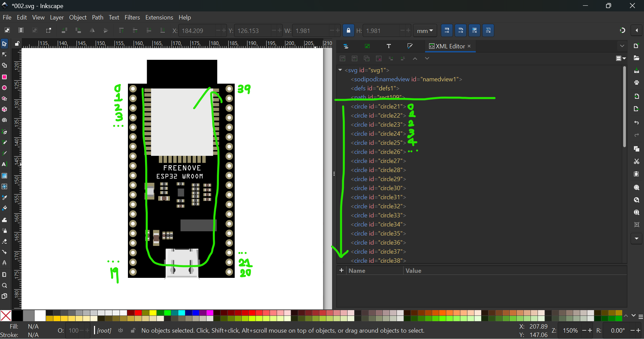Open the [root] layer selector
644x339 pixels.
[x=104, y=331]
